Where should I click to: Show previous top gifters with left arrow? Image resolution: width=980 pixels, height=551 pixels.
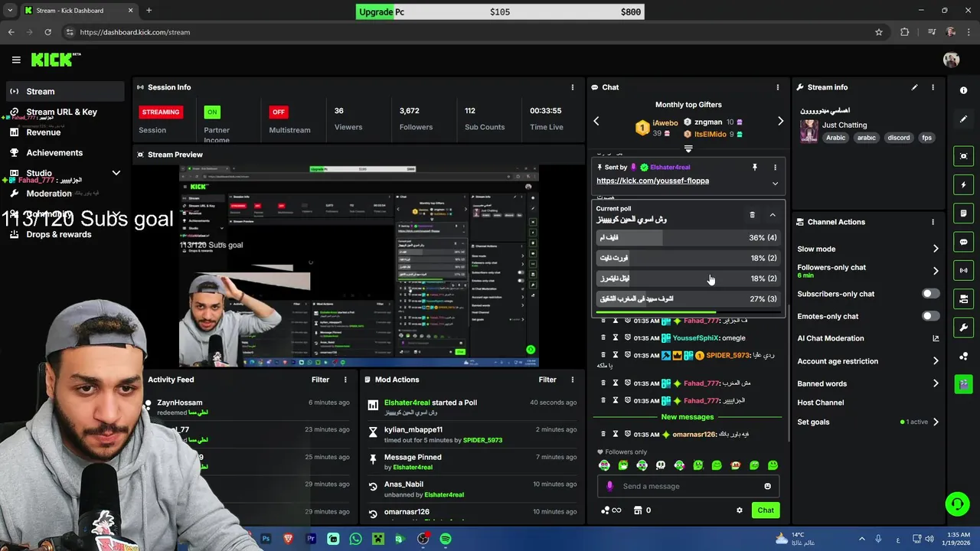click(596, 121)
